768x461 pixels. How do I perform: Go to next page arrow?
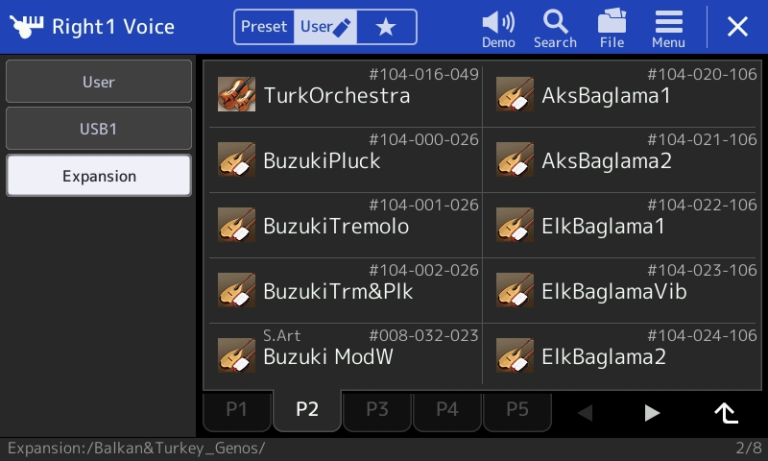click(x=651, y=412)
